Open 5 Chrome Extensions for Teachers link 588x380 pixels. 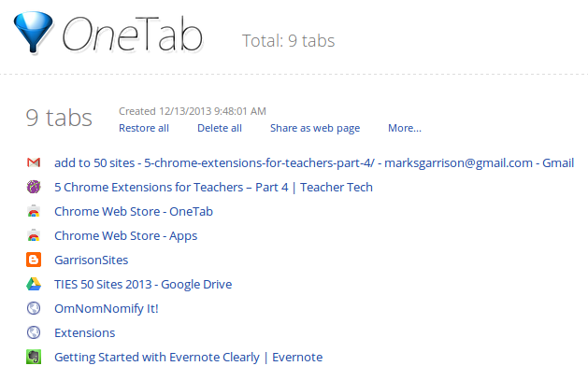click(214, 187)
